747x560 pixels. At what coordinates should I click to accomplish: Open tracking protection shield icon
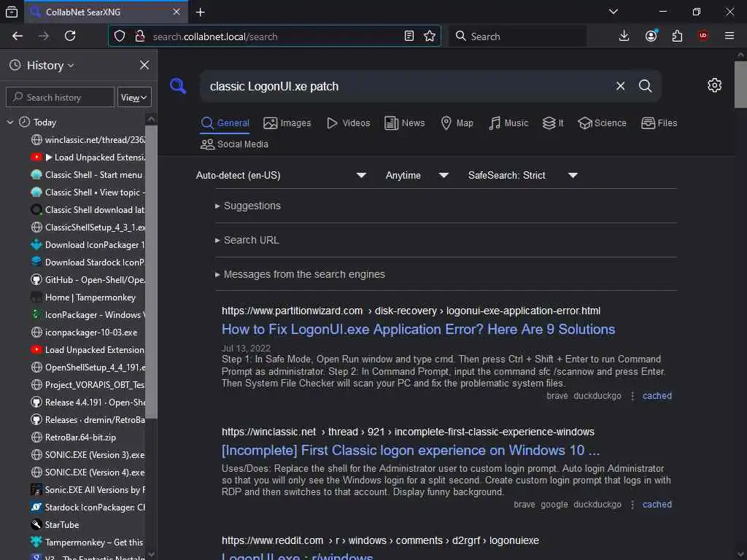click(120, 36)
